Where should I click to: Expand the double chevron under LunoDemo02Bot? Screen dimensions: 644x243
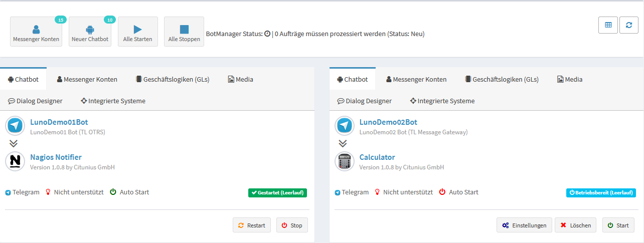click(343, 143)
